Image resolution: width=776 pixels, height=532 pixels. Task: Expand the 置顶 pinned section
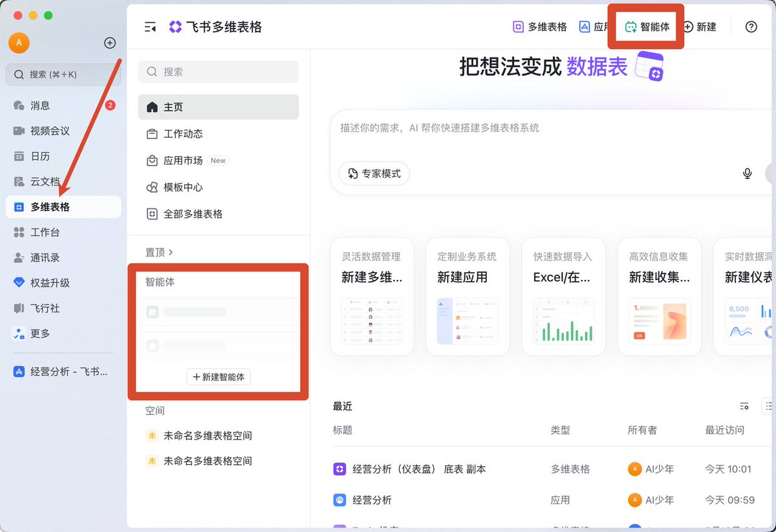159,252
